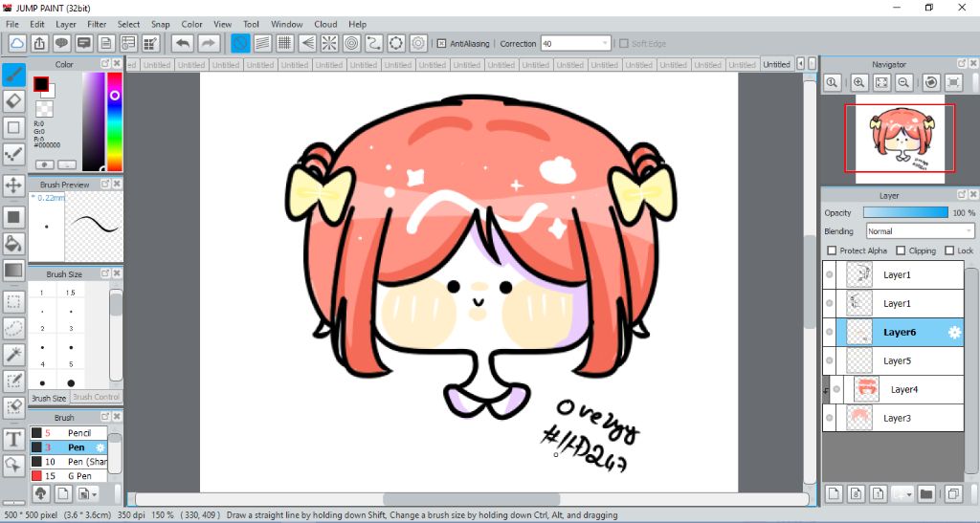Choose the Lasso select tool
This screenshot has width=980, height=523.
pyautogui.click(x=13, y=328)
